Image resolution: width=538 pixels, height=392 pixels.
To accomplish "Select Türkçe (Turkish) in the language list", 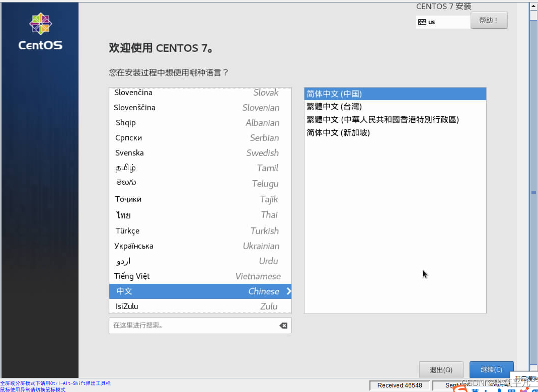I will (x=200, y=231).
